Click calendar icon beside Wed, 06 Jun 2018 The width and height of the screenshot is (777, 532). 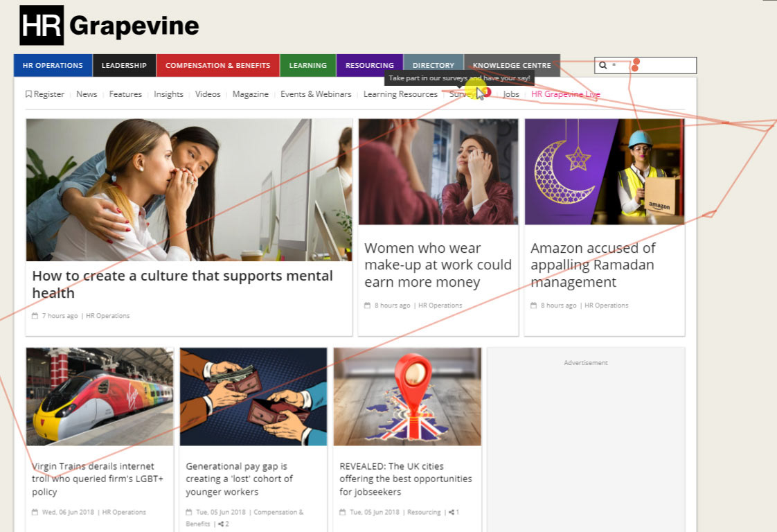[35, 512]
